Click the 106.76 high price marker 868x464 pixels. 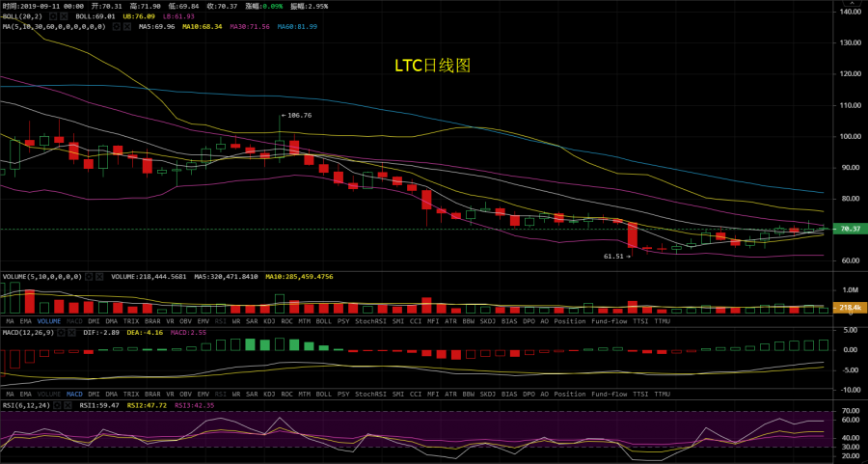(x=297, y=116)
